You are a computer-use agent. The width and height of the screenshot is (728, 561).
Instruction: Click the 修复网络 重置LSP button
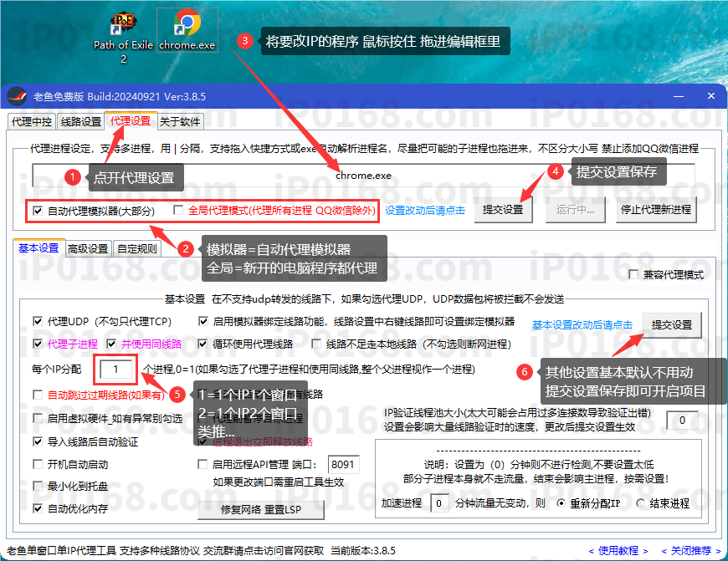click(263, 508)
